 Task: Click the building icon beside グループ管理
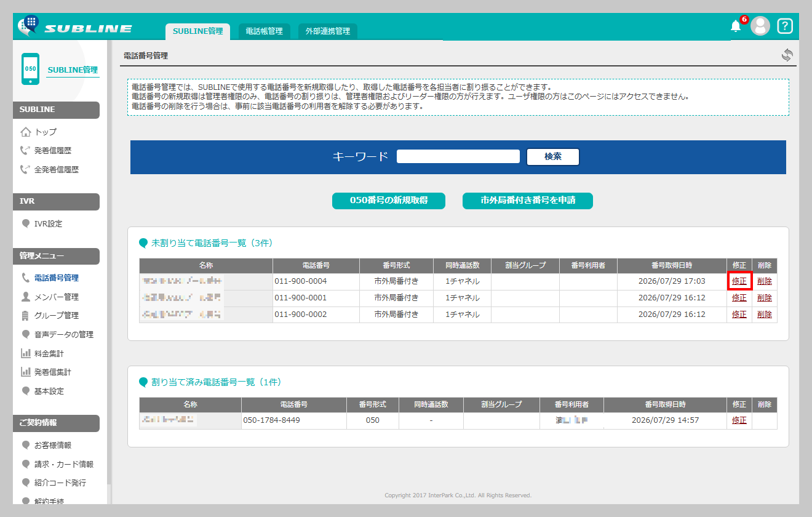point(25,316)
